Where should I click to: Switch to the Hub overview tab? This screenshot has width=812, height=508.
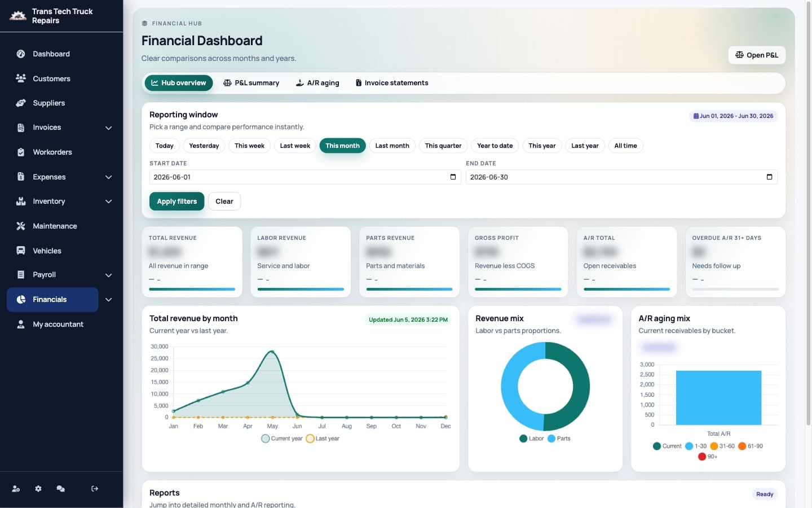(x=179, y=83)
